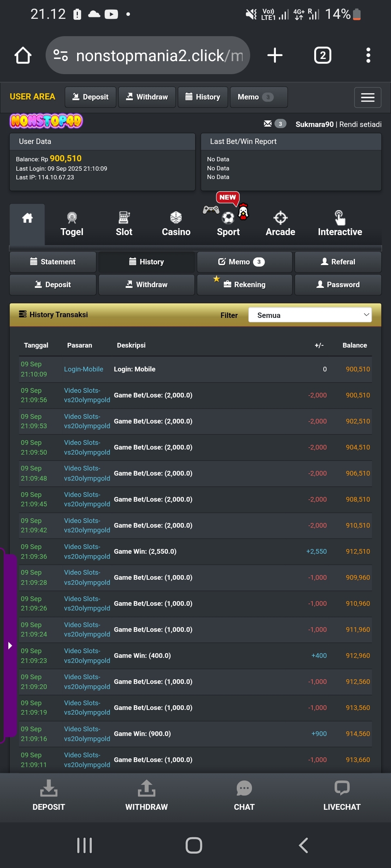The image size is (391, 868).
Task: Tap LIVECHAT in the bottom bar
Action: pyautogui.click(x=342, y=796)
